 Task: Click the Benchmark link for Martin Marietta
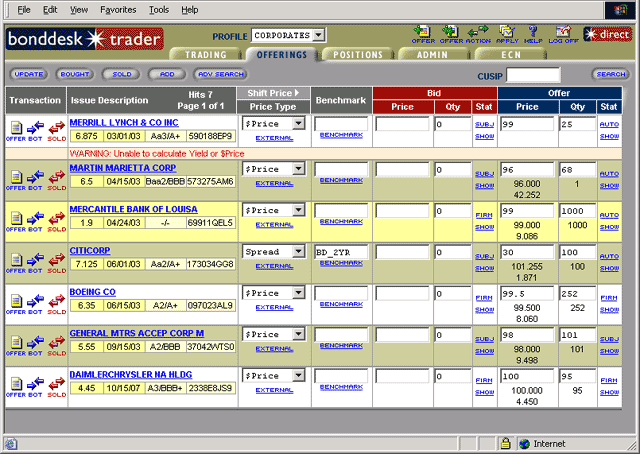pyautogui.click(x=341, y=180)
